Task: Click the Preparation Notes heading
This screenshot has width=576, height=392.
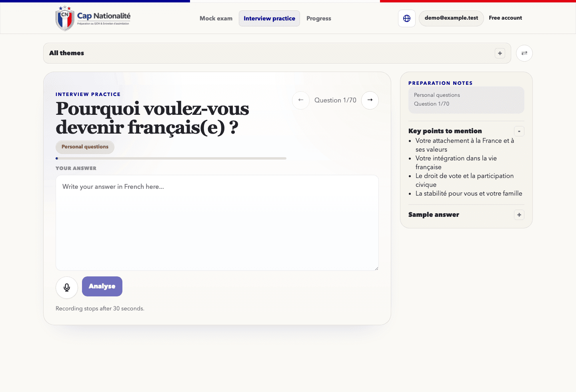Action: (x=440, y=83)
